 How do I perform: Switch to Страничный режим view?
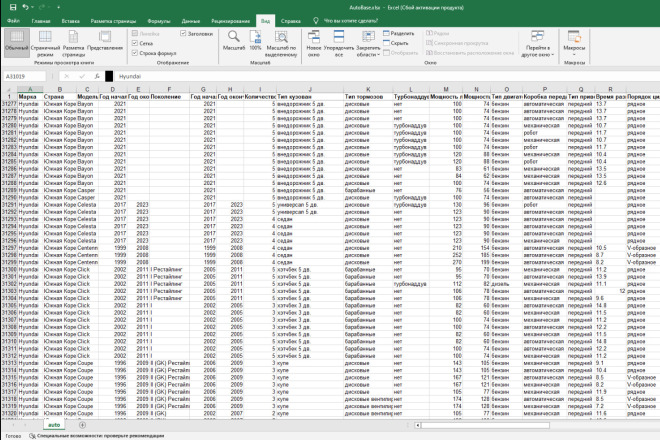point(45,43)
